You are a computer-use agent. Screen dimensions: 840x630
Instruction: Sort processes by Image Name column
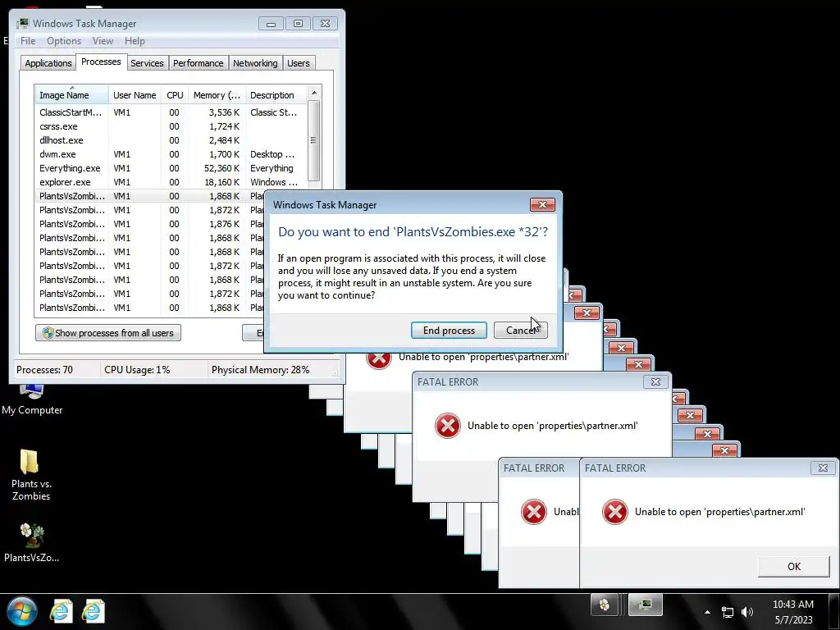point(72,95)
